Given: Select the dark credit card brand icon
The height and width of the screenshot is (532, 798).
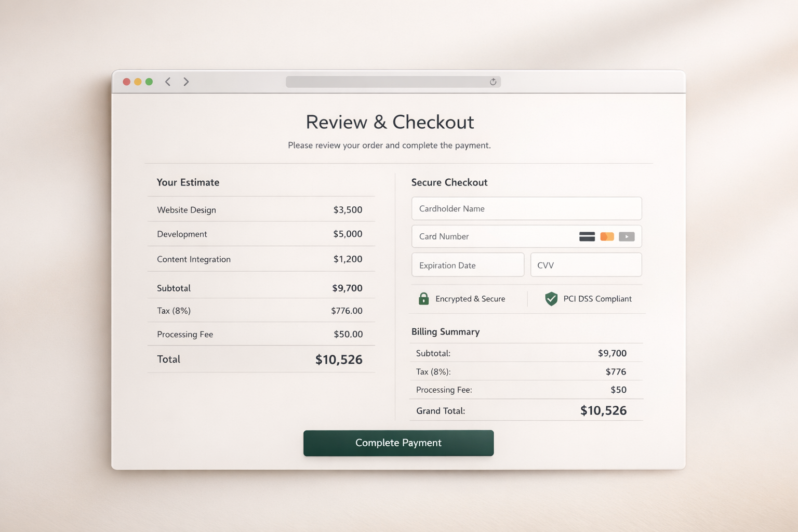Looking at the screenshot, I should click(587, 236).
